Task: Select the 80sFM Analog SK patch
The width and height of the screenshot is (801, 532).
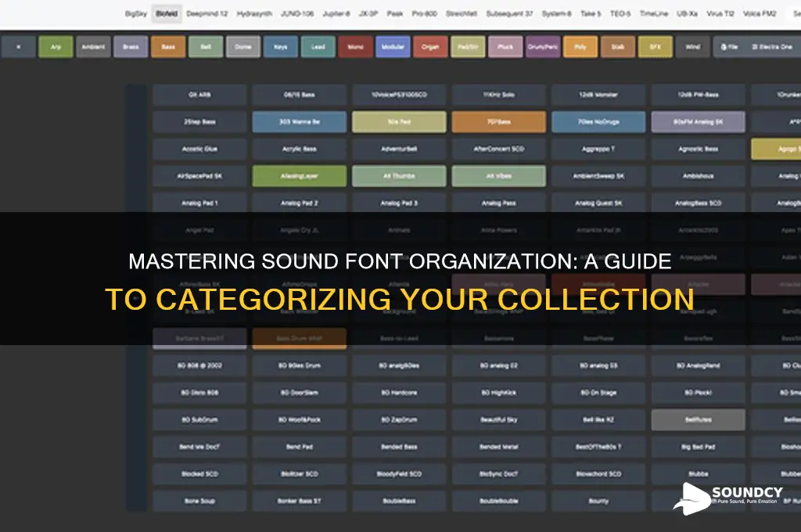Action: click(699, 122)
